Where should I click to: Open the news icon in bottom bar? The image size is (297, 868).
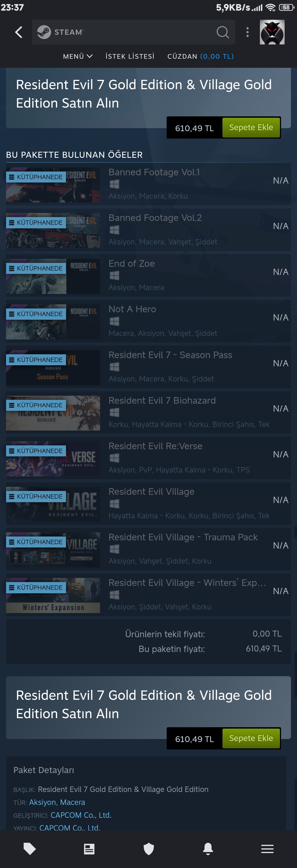pos(89,849)
